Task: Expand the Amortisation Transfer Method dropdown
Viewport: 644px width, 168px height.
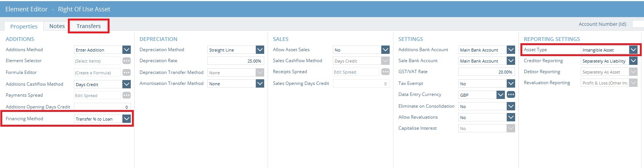Action: 260,83
